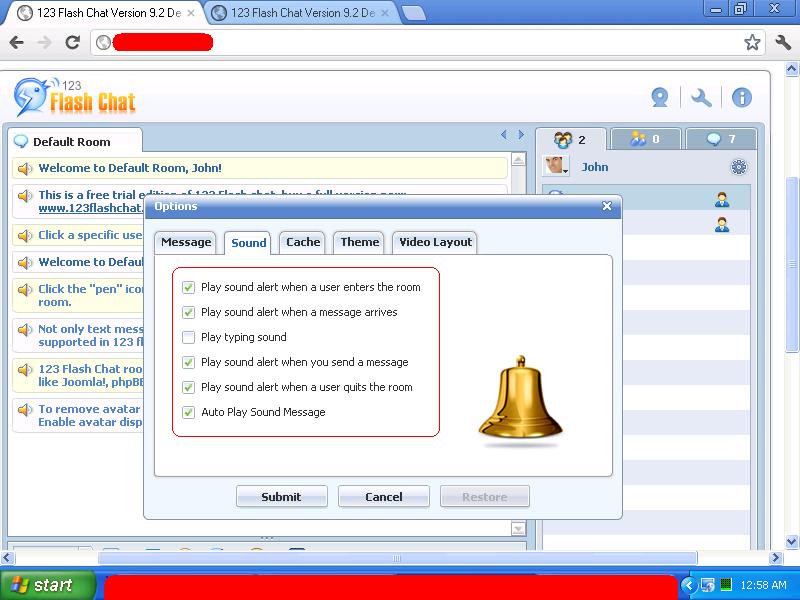Click speaker icon beside 'Not only text mess'
The image size is (800, 600).
24,330
